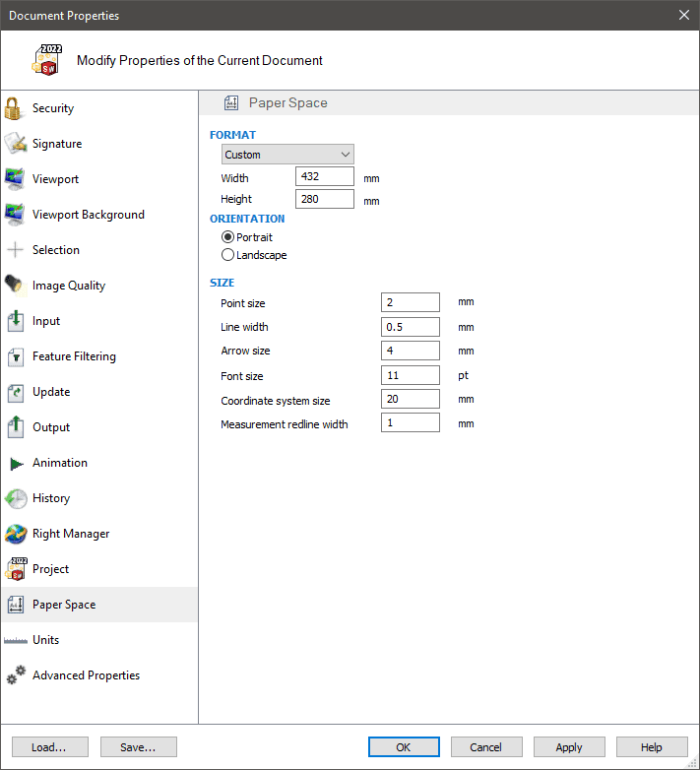Click the Output arrow icon
Viewport: 700px width, 770px height.
click(15, 426)
